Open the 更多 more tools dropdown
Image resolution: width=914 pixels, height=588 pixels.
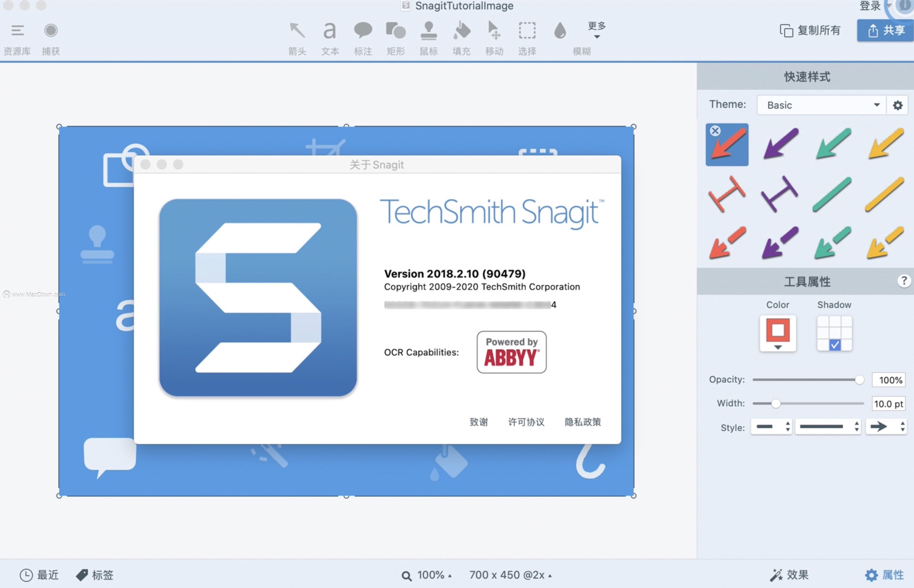click(x=596, y=32)
